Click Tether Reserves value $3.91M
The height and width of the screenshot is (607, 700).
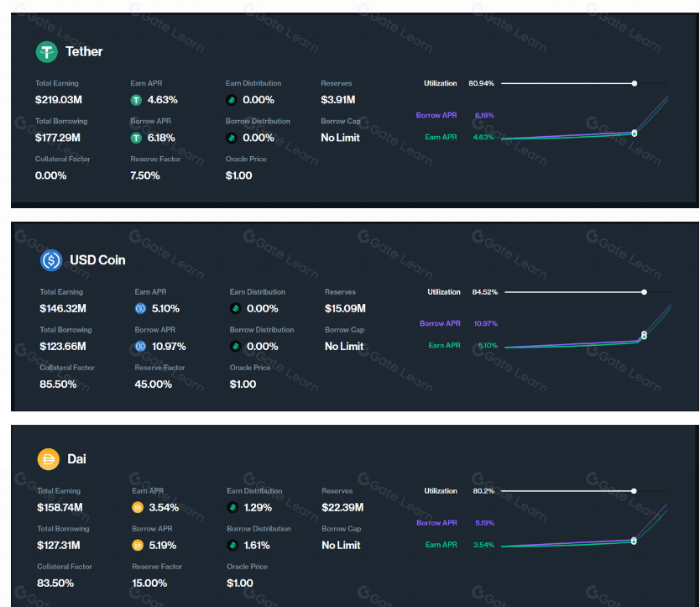[x=338, y=100]
